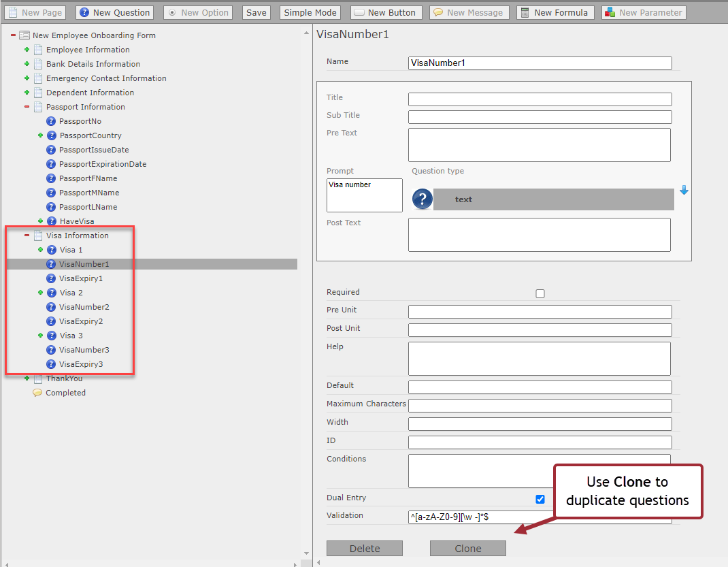Click the root form icon in tree
728x567 pixels.
tap(24, 35)
